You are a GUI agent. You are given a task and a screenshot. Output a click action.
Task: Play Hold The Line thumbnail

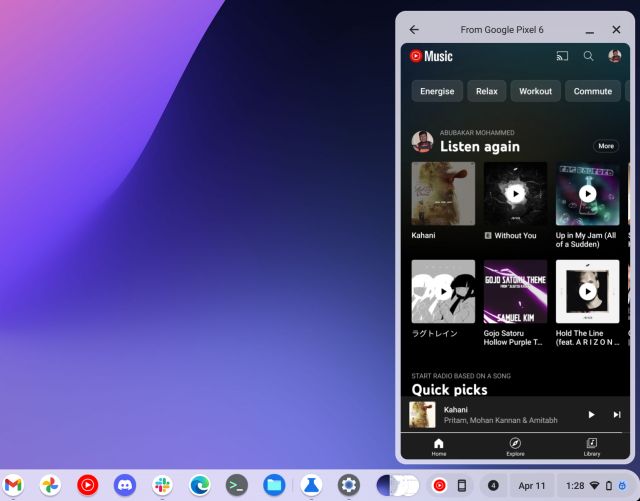point(587,292)
